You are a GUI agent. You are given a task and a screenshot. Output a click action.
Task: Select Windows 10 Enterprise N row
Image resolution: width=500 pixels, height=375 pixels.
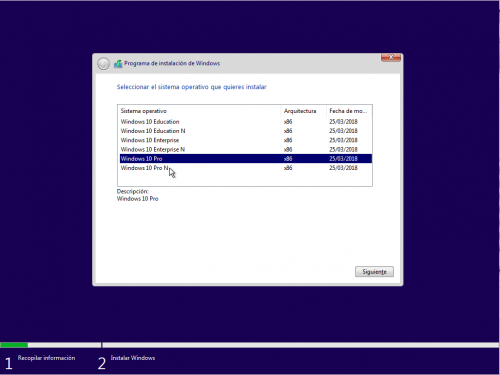246,149
